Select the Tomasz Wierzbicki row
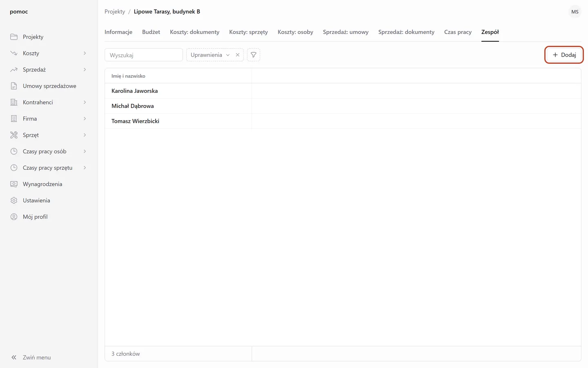 tap(343, 121)
